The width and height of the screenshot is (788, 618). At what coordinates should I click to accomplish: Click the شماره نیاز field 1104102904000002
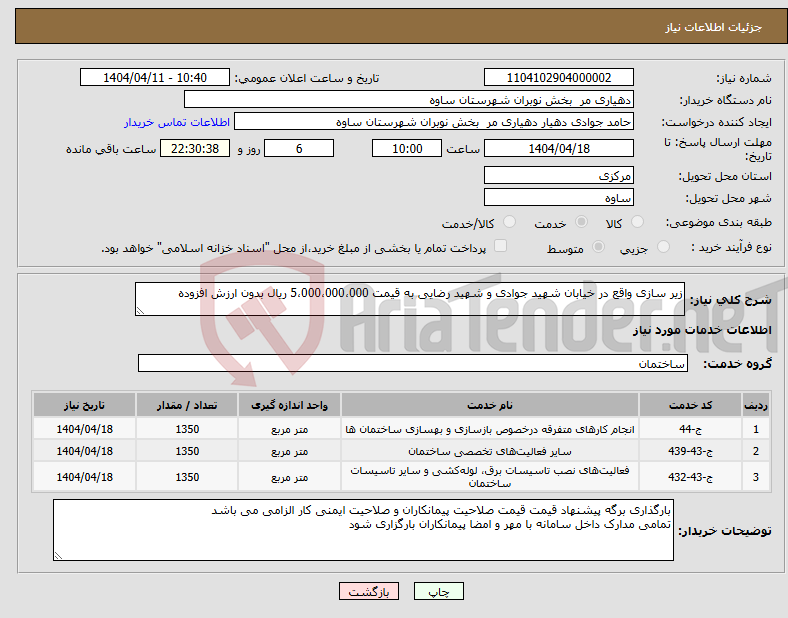(x=559, y=77)
